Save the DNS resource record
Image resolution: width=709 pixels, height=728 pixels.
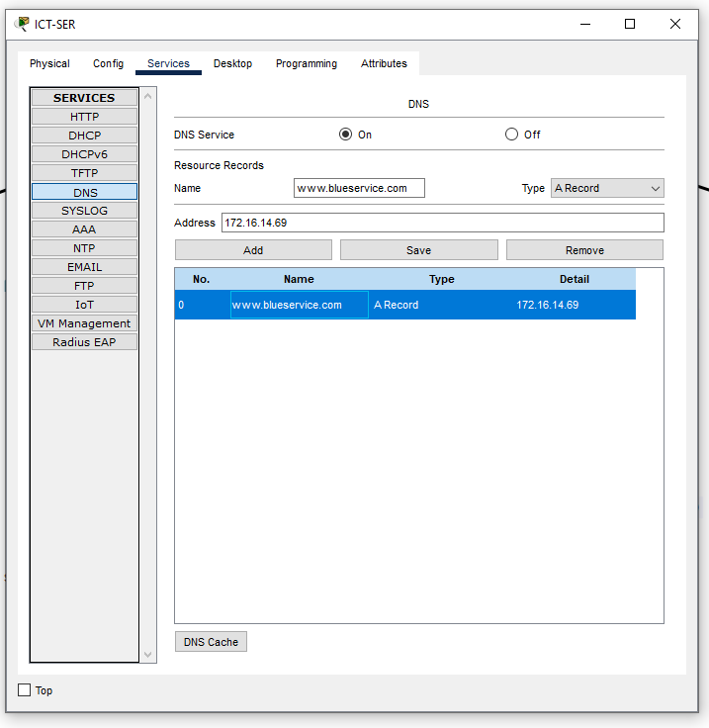pyautogui.click(x=418, y=250)
